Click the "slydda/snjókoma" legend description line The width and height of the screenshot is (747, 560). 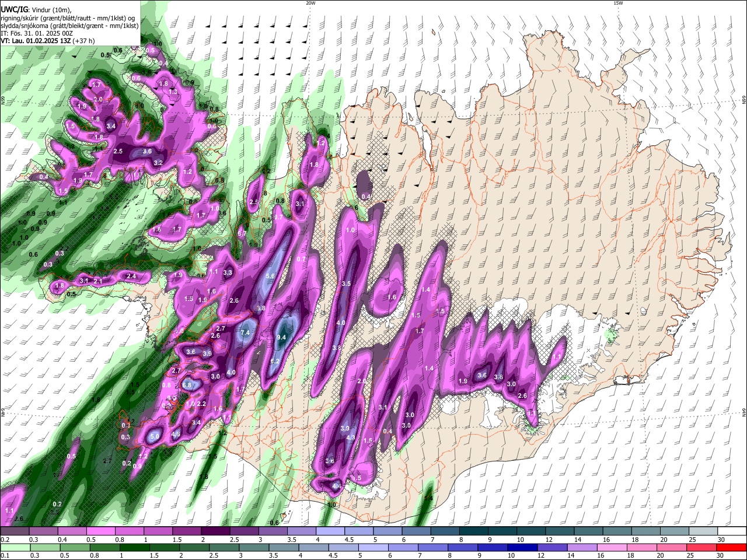coord(69,26)
